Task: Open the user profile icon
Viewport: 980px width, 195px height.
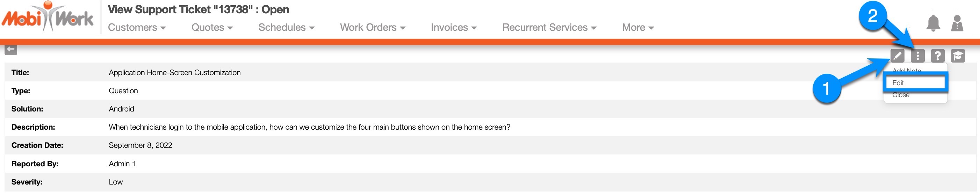Action: tap(957, 23)
